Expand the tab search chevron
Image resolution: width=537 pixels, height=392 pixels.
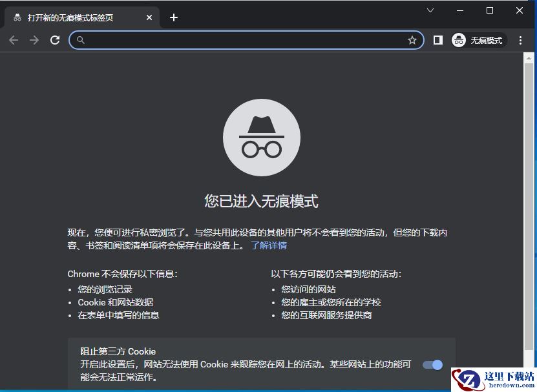coord(430,10)
